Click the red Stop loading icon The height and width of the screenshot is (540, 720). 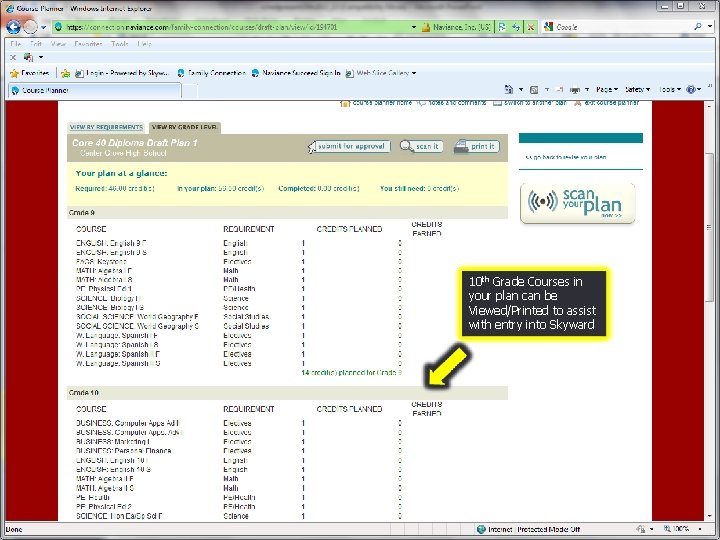click(x=530, y=27)
